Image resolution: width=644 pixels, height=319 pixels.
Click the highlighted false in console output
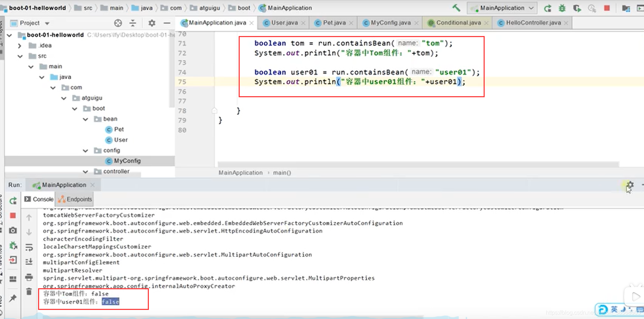[x=110, y=302]
